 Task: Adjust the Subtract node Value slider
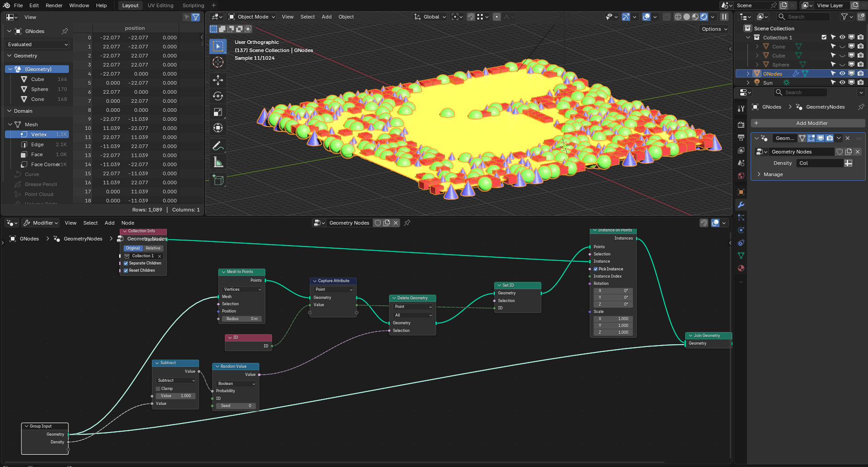176,396
